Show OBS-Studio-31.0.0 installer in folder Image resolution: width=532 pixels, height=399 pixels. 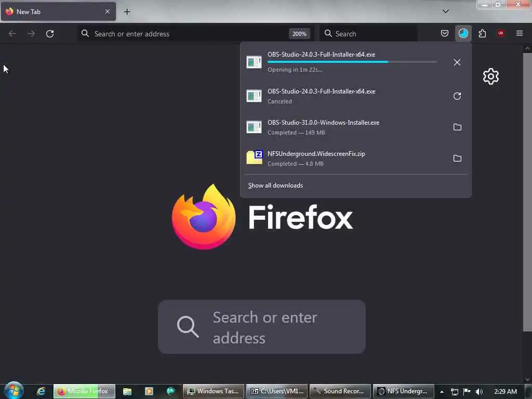pyautogui.click(x=457, y=127)
